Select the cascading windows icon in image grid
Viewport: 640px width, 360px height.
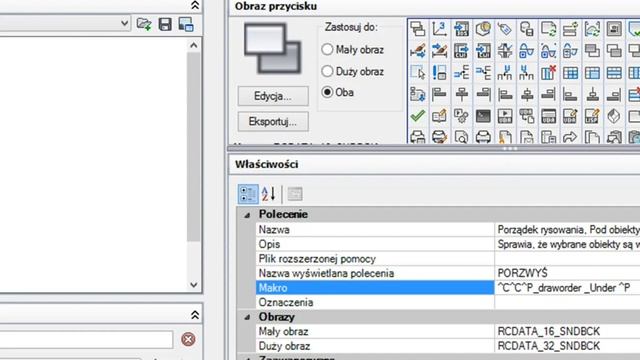point(418,29)
